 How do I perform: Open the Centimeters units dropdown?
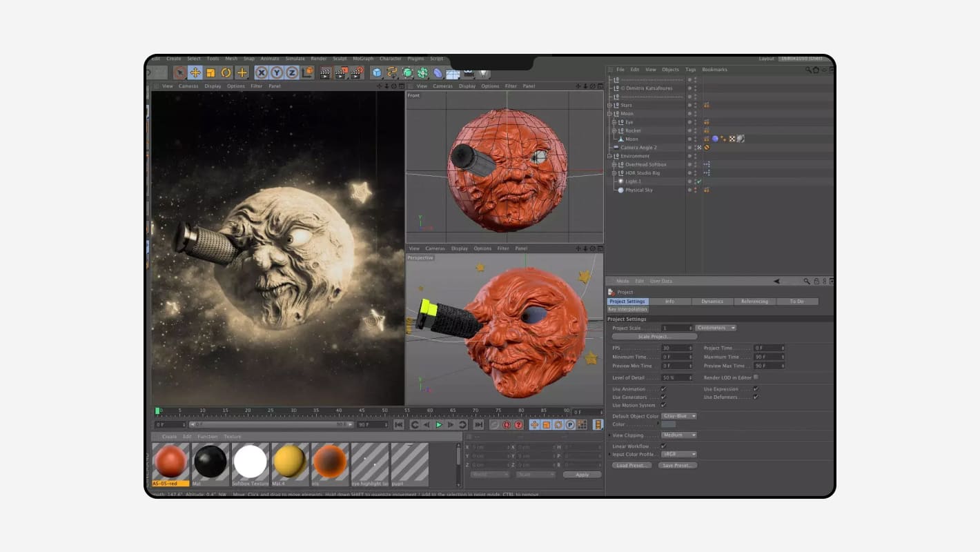(x=716, y=328)
